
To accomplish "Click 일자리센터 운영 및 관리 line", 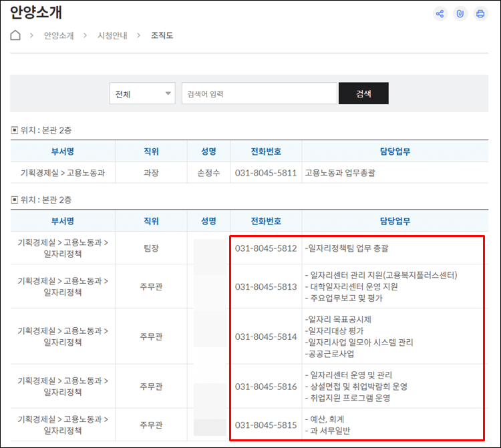I will pos(349,375).
